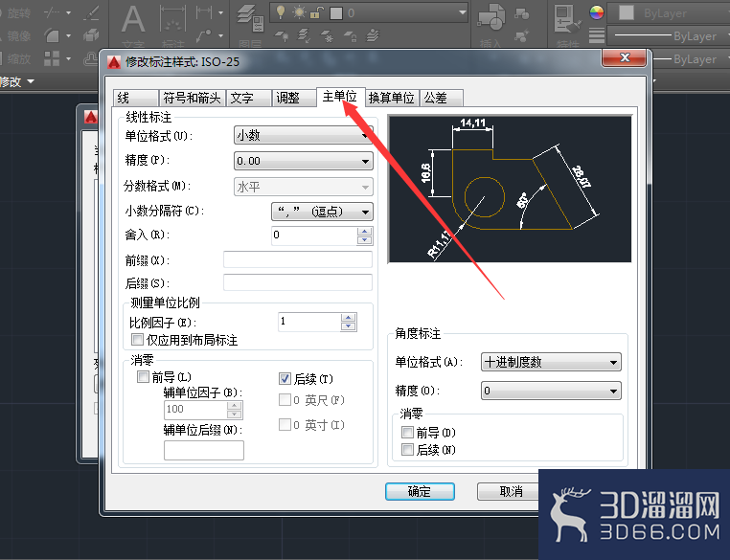
Task: Click the 比例因子(E) value field
Action: click(310, 322)
